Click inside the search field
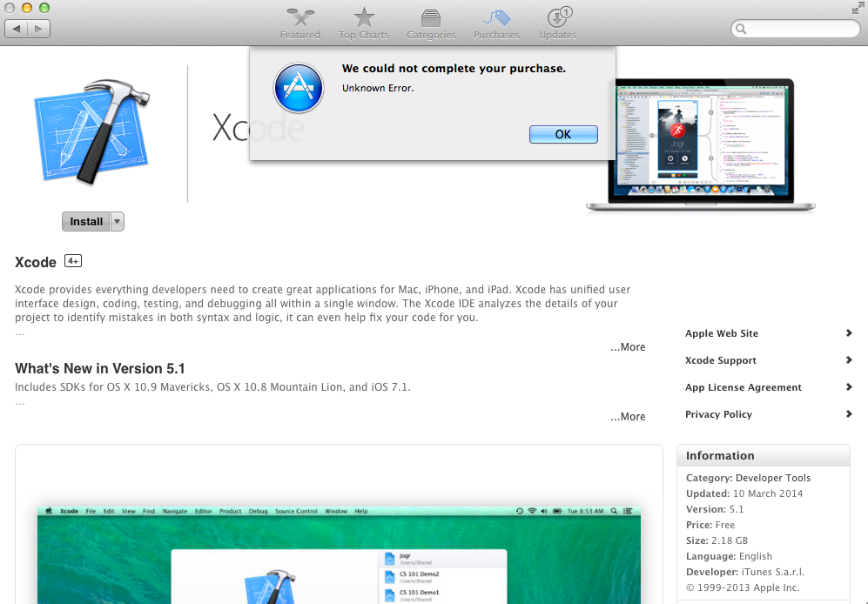Image resolution: width=868 pixels, height=604 pixels. 795,29
